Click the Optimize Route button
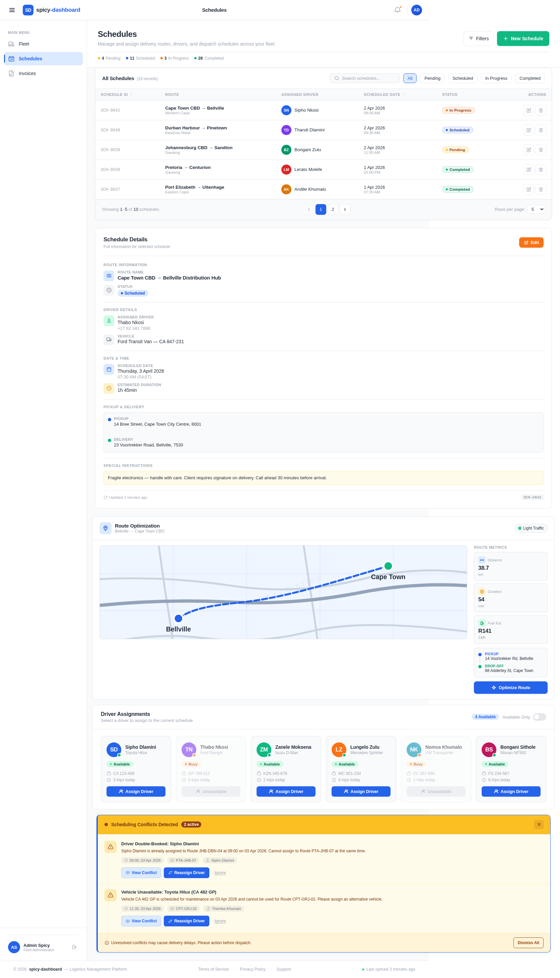This screenshot has width=560, height=978. coord(510,687)
